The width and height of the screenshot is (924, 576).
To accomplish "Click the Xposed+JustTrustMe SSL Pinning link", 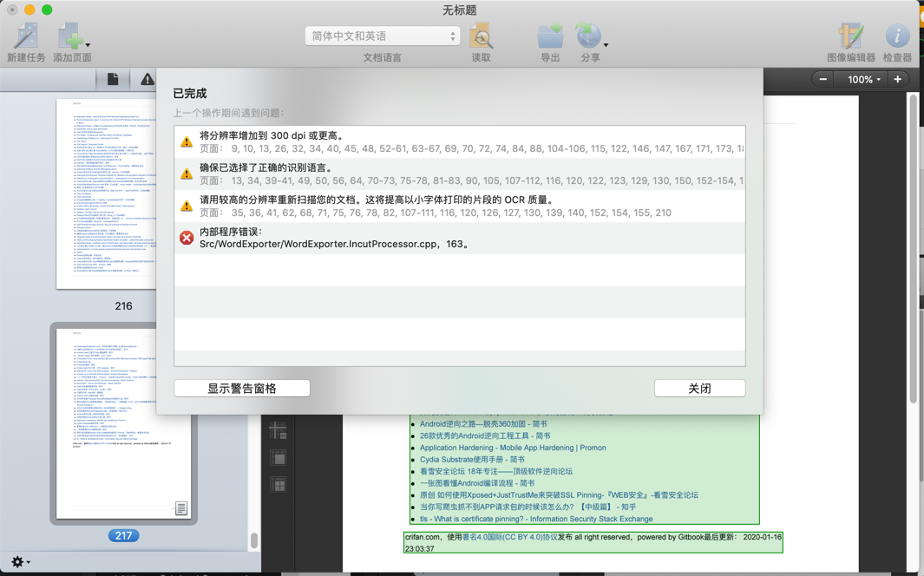I will (x=559, y=494).
